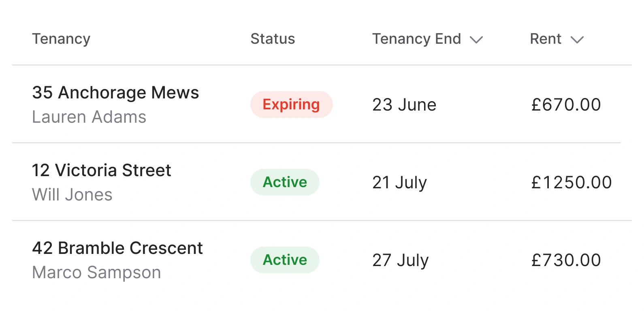Click the 27 July end date
The image size is (644, 311).
pyautogui.click(x=400, y=260)
